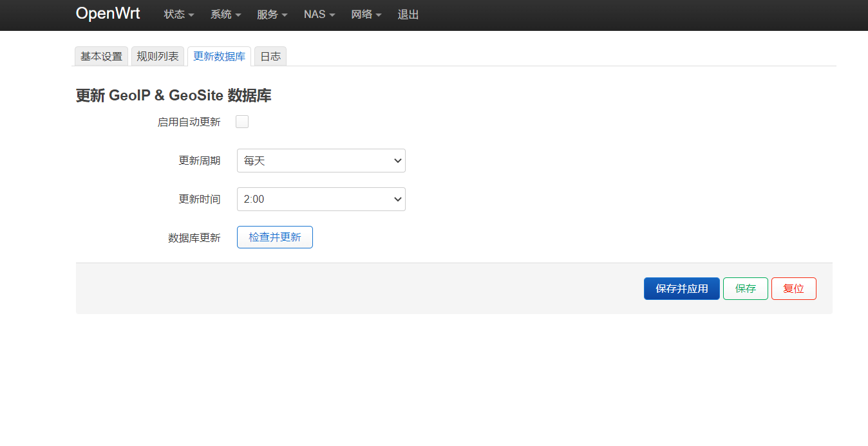Screen dimensions: 868x446
Task: Click the 检查并更新 button
Action: point(275,237)
